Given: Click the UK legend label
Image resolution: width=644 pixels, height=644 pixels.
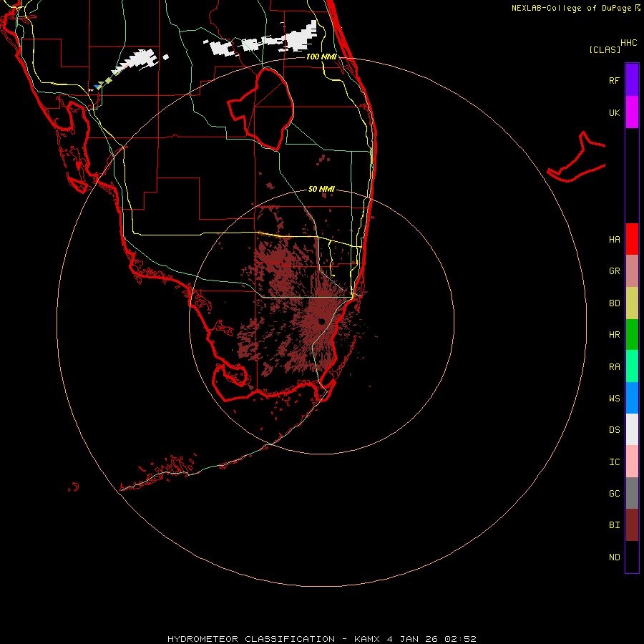Looking at the screenshot, I should pyautogui.click(x=614, y=112).
